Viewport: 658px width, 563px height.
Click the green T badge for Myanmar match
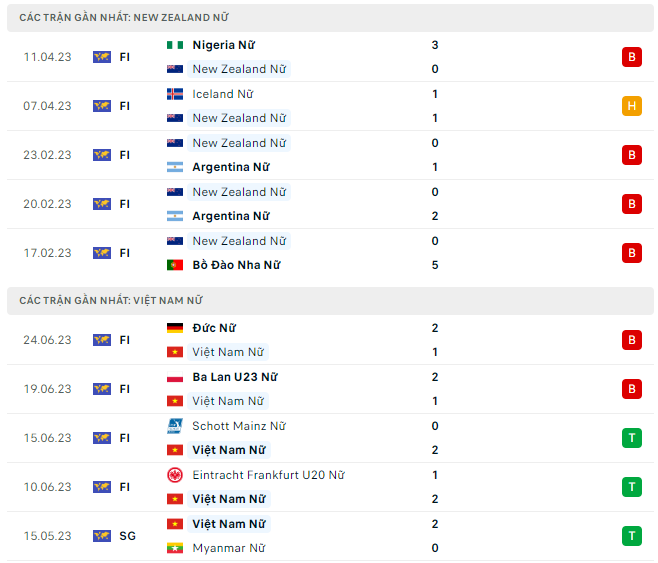click(631, 536)
